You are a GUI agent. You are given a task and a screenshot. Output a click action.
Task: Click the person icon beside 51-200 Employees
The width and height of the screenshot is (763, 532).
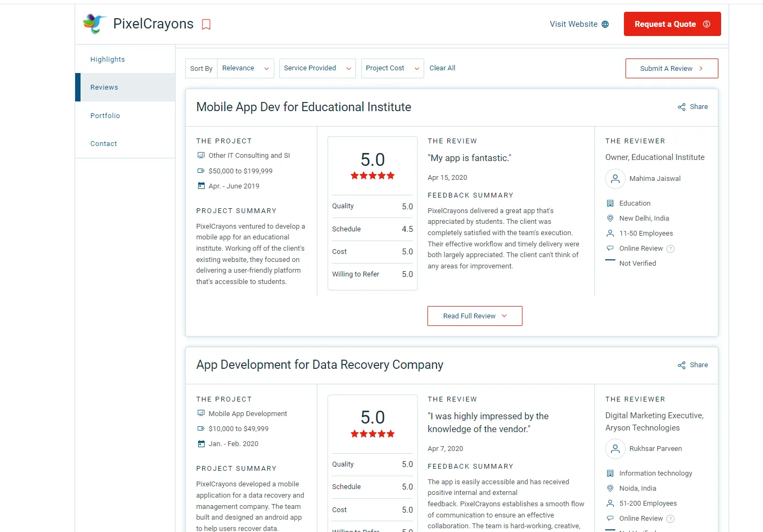(610, 504)
